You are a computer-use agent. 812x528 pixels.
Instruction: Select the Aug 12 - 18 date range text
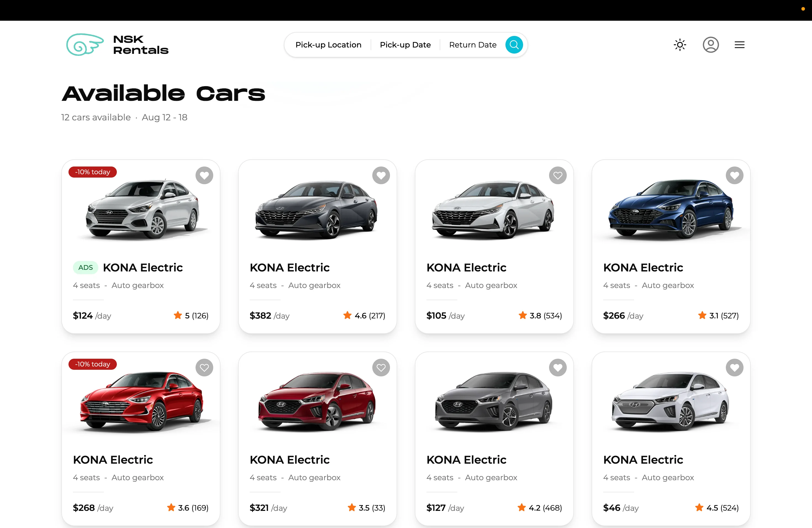coord(164,117)
